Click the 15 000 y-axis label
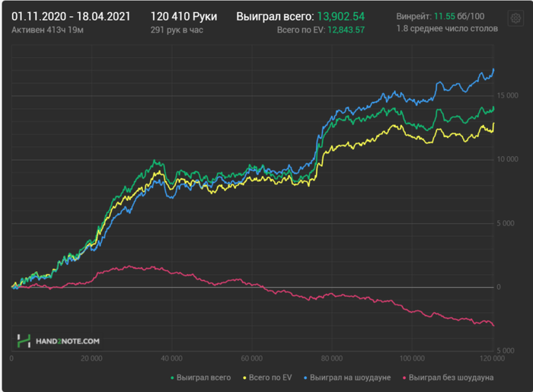 pyautogui.click(x=508, y=95)
